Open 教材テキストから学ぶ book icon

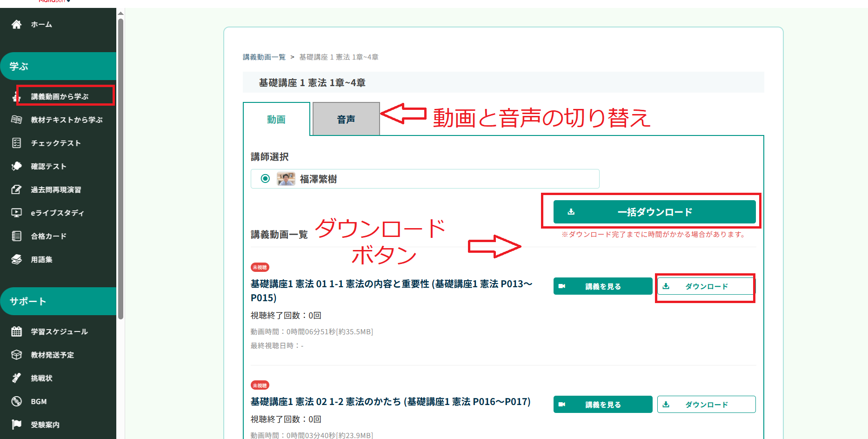pos(17,120)
